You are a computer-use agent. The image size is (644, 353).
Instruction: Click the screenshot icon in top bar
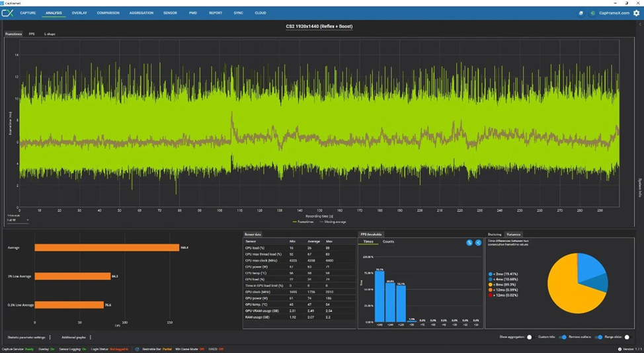(x=581, y=13)
